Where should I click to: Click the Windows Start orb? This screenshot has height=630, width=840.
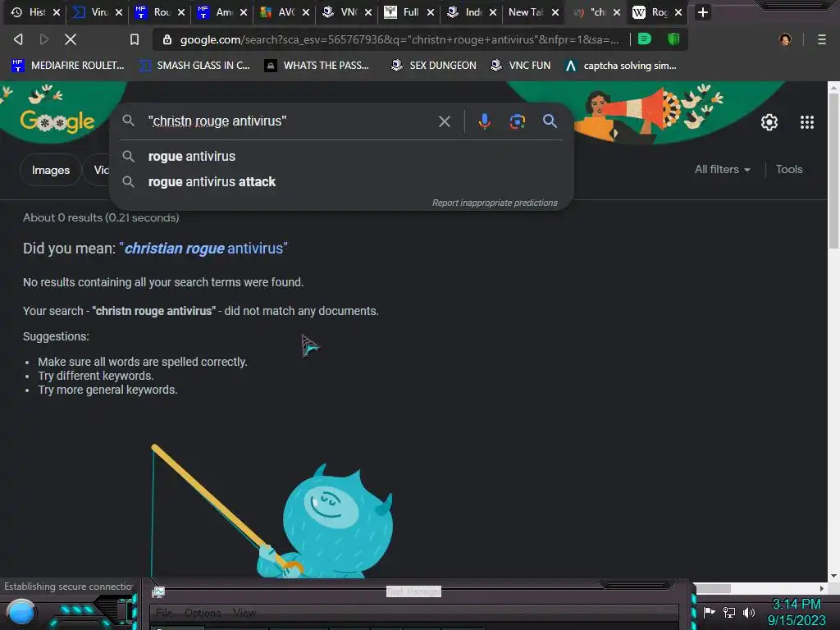[x=22, y=613]
